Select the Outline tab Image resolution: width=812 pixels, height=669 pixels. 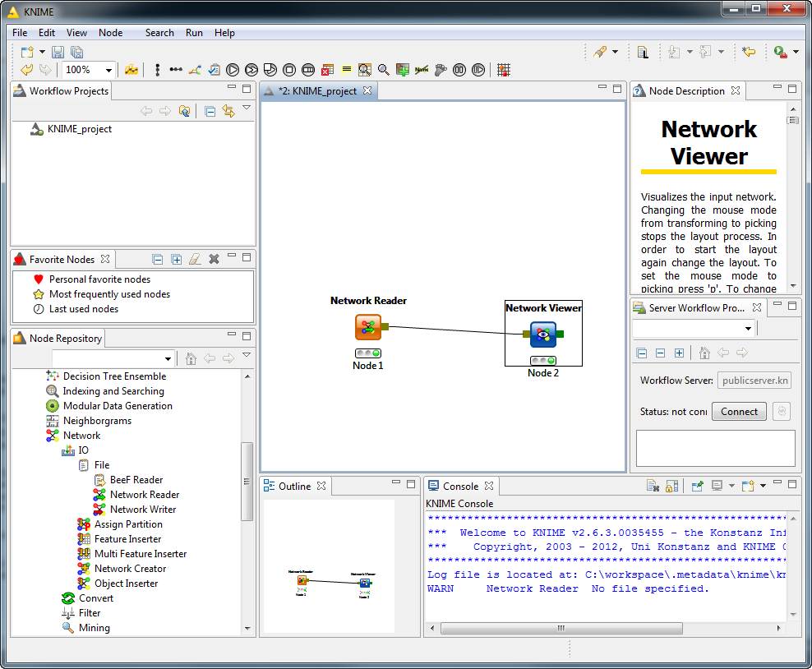click(x=295, y=487)
